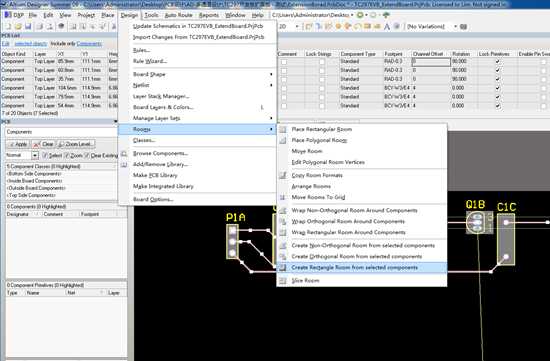Click the new document icon in toolbar
The width and height of the screenshot is (550, 361).
pyautogui.click(x=8, y=26)
